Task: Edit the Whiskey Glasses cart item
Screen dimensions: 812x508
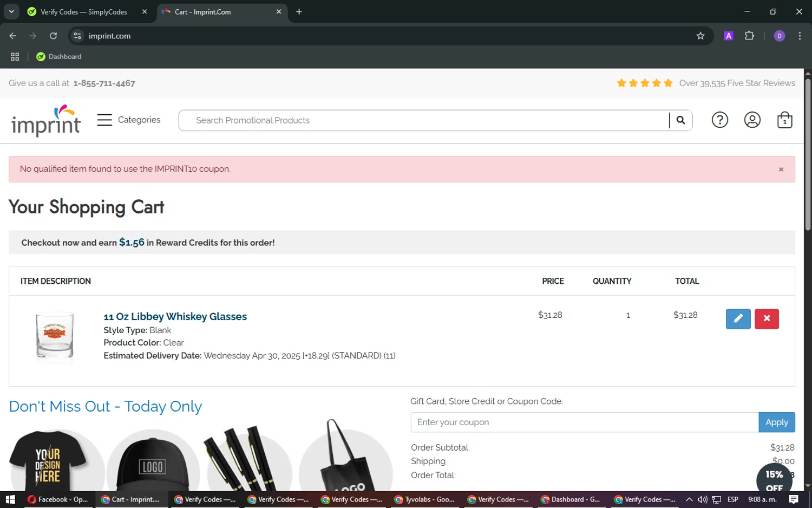Action: click(x=738, y=318)
